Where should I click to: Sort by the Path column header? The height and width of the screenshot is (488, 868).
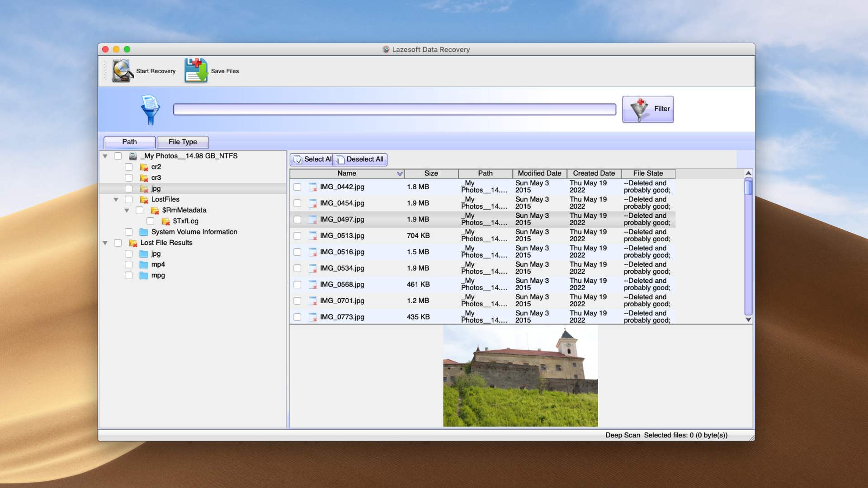click(486, 174)
